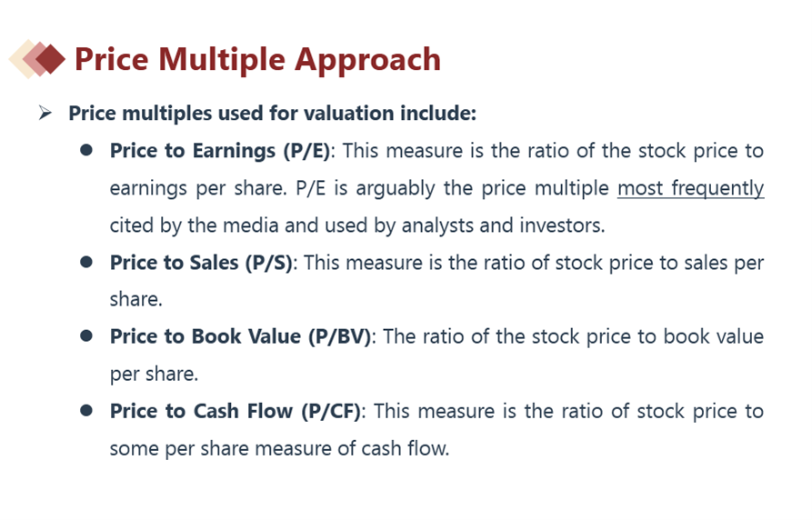Image resolution: width=812 pixels, height=520 pixels.
Task: Click the bold 'Price to Cash Flow (P/CF)' heading
Action: [x=236, y=411]
